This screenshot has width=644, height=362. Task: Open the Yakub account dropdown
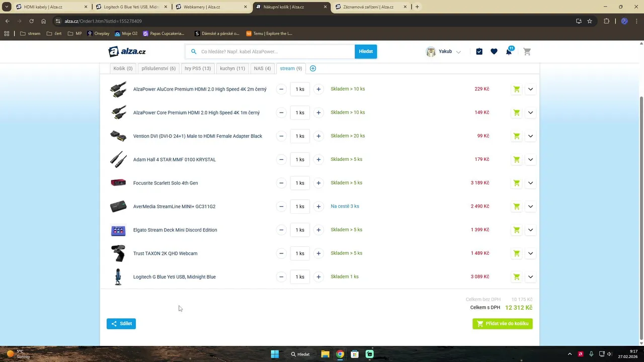[x=443, y=51]
